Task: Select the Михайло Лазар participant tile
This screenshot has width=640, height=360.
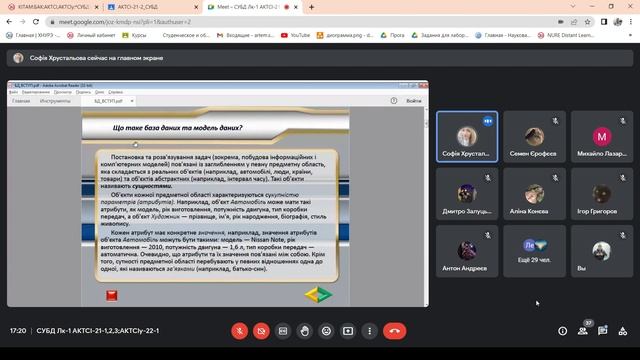Action: (602, 137)
